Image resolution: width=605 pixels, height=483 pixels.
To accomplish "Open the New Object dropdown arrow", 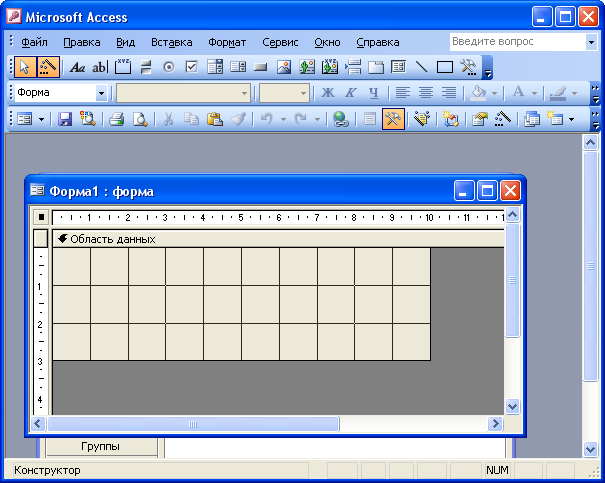I will (571, 119).
